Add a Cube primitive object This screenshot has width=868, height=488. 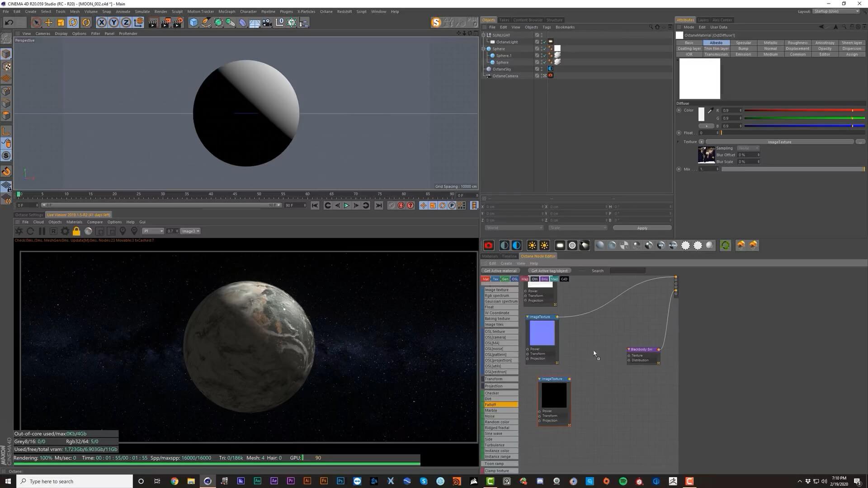(193, 22)
